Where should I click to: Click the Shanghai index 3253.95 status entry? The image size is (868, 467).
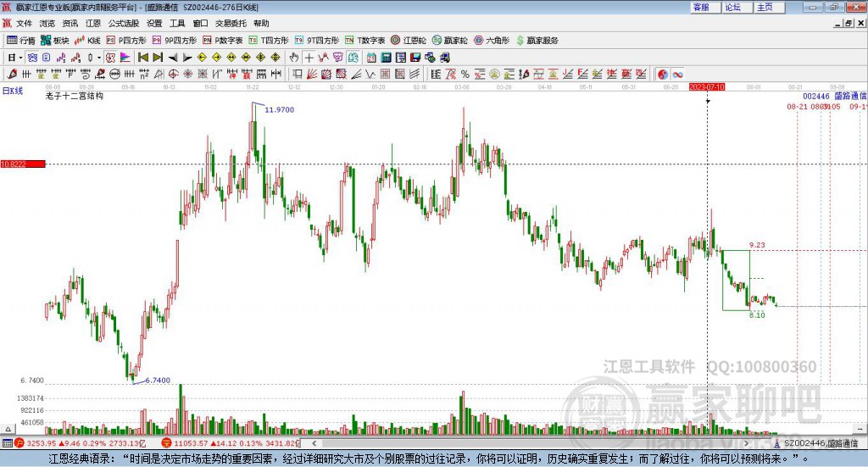tap(82, 443)
